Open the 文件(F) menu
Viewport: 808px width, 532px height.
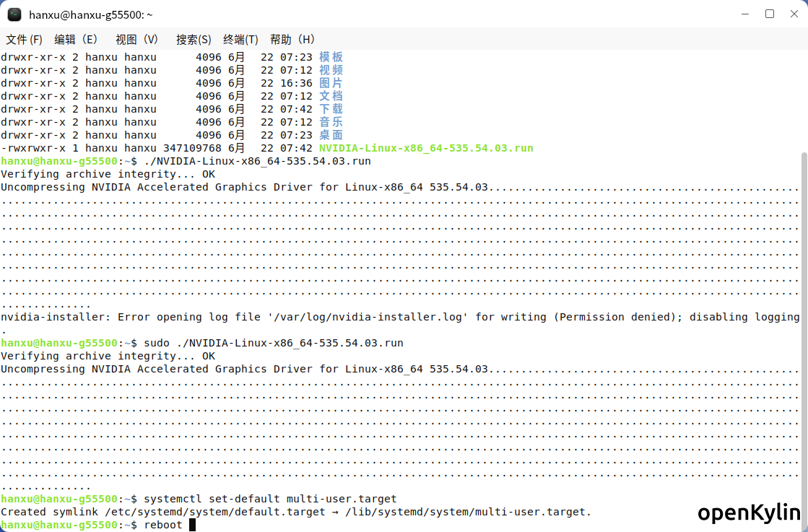[25, 40]
